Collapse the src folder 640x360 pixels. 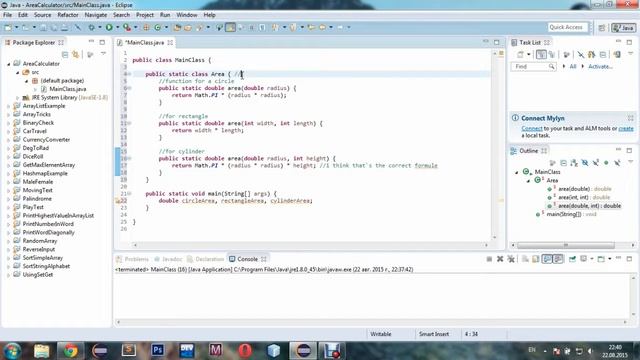pos(18,72)
